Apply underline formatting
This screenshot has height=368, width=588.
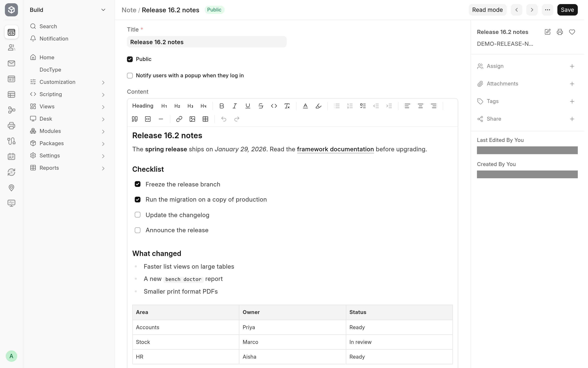[248, 106]
